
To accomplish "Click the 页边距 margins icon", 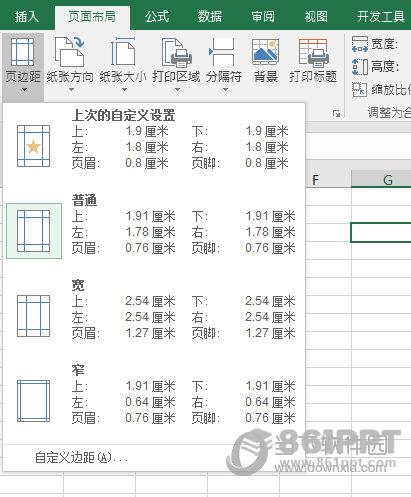I will (23, 52).
